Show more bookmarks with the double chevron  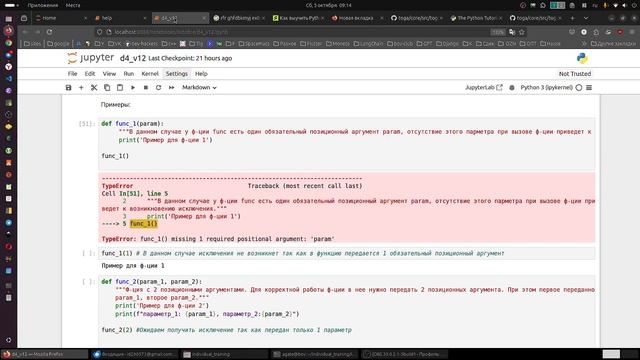click(x=584, y=43)
